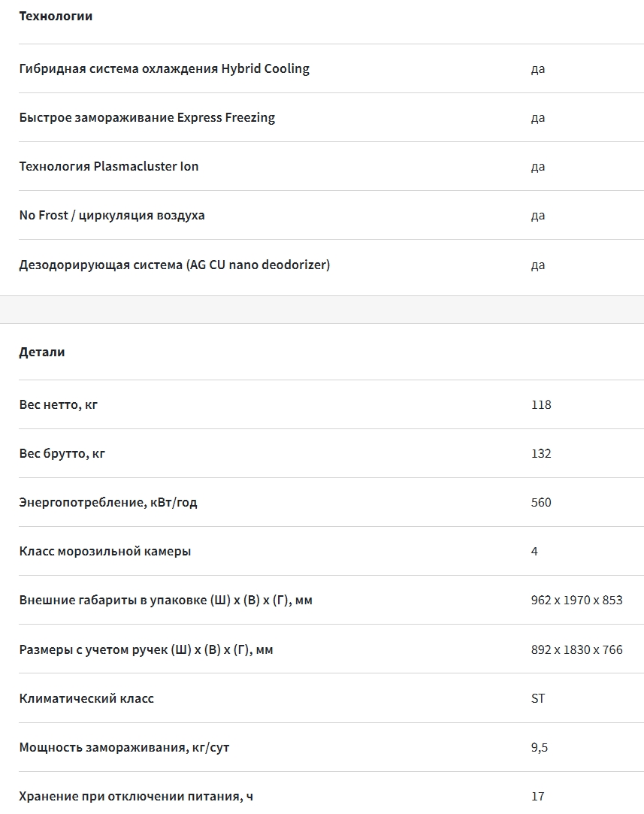Click the Детали section heading

tap(42, 352)
